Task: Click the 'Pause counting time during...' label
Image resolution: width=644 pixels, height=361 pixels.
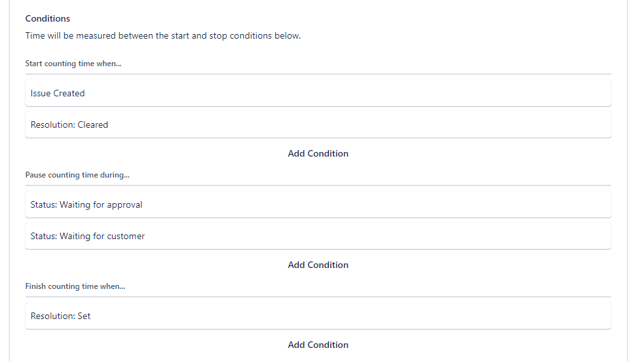Action: (77, 175)
